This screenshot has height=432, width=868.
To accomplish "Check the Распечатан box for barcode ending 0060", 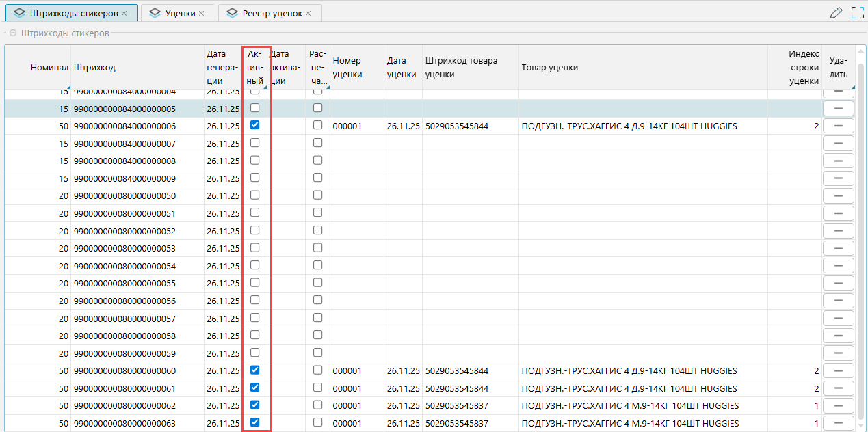I will [317, 370].
